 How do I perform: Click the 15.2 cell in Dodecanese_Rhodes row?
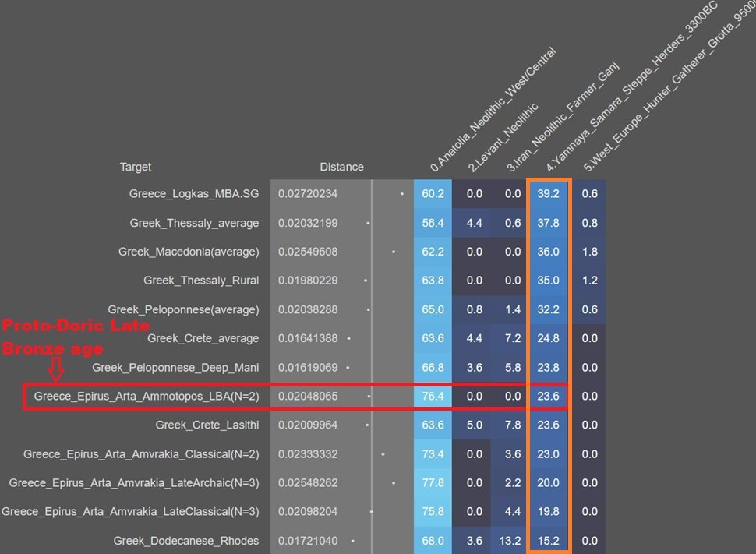548,541
